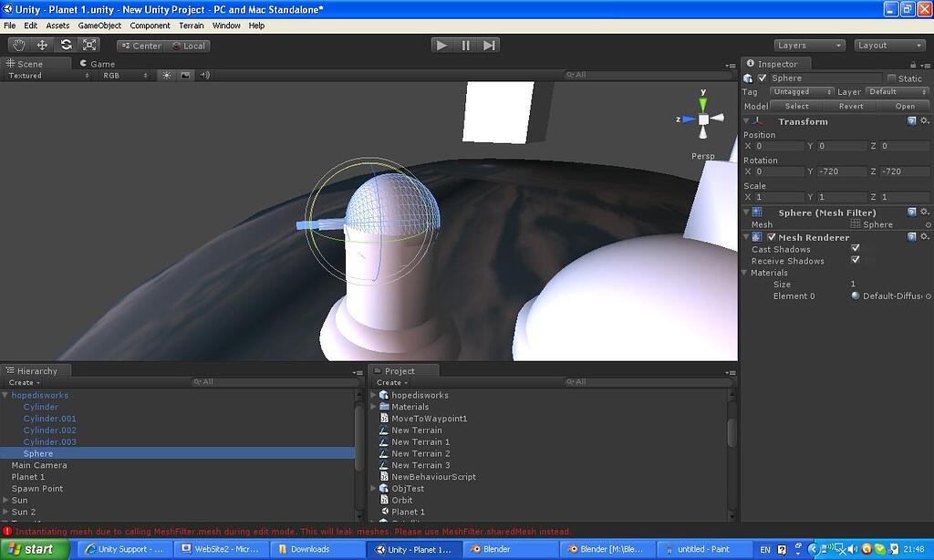This screenshot has width=934, height=560.
Task: Open the Transform component gear menu
Action: click(x=924, y=121)
